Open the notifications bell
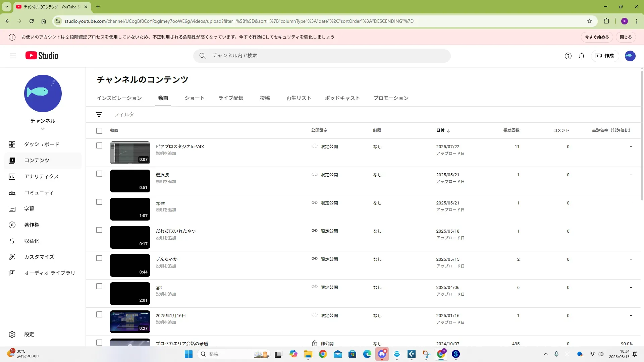Screen dimensions: 644x362 582,56
